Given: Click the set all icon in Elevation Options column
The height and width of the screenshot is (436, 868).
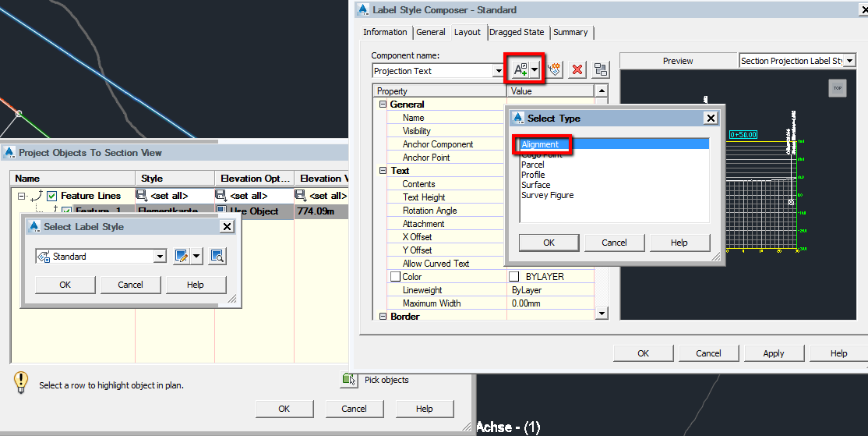Looking at the screenshot, I should point(221,196).
